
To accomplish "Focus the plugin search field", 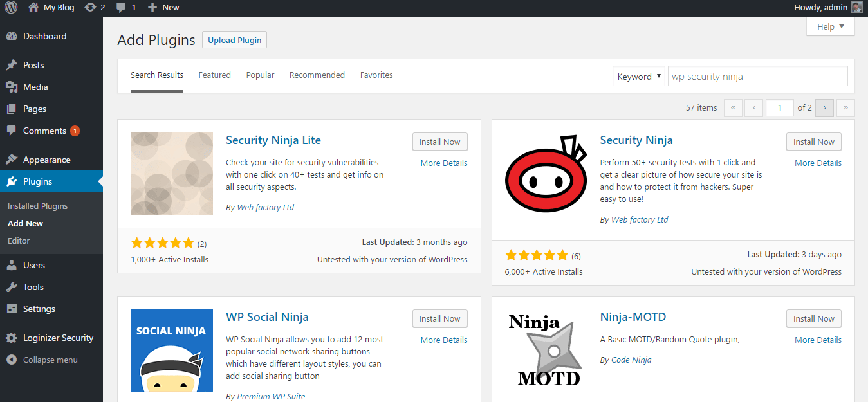I will point(757,76).
